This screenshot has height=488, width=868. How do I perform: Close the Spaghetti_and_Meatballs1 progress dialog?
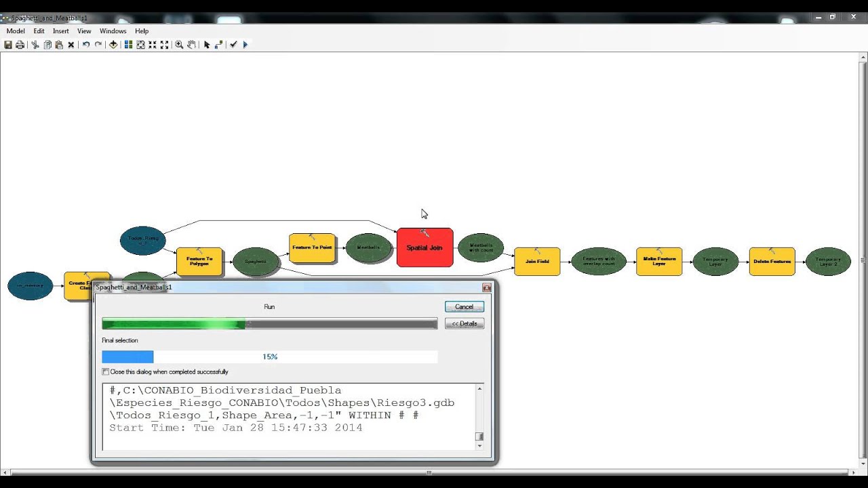(486, 287)
